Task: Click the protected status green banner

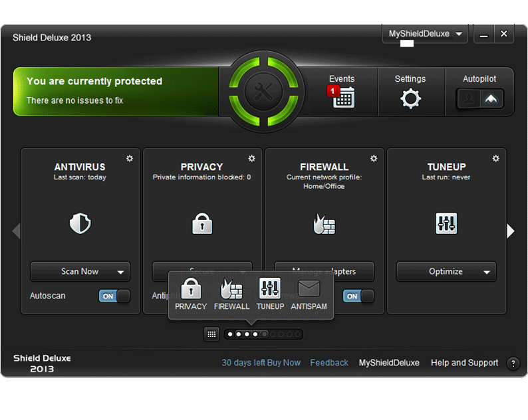Action: [116, 92]
